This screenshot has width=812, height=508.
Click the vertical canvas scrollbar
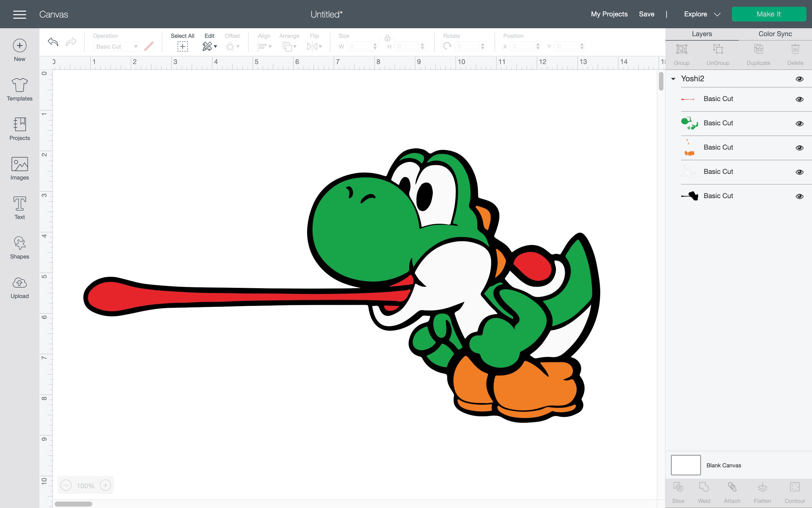pos(661,82)
